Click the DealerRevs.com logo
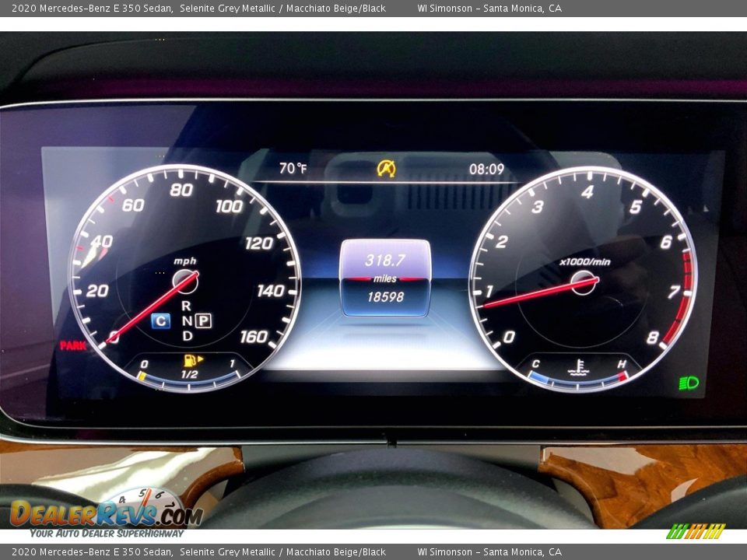This screenshot has width=747, height=560. [x=106, y=513]
